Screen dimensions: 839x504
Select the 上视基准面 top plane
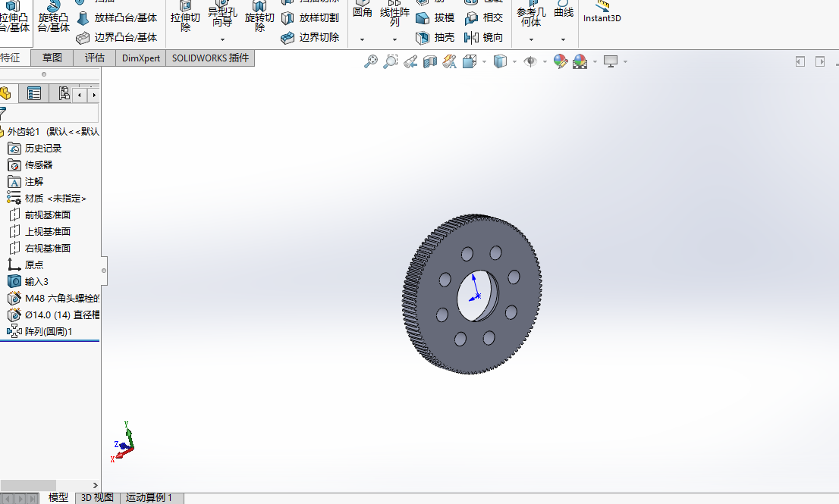(39, 231)
